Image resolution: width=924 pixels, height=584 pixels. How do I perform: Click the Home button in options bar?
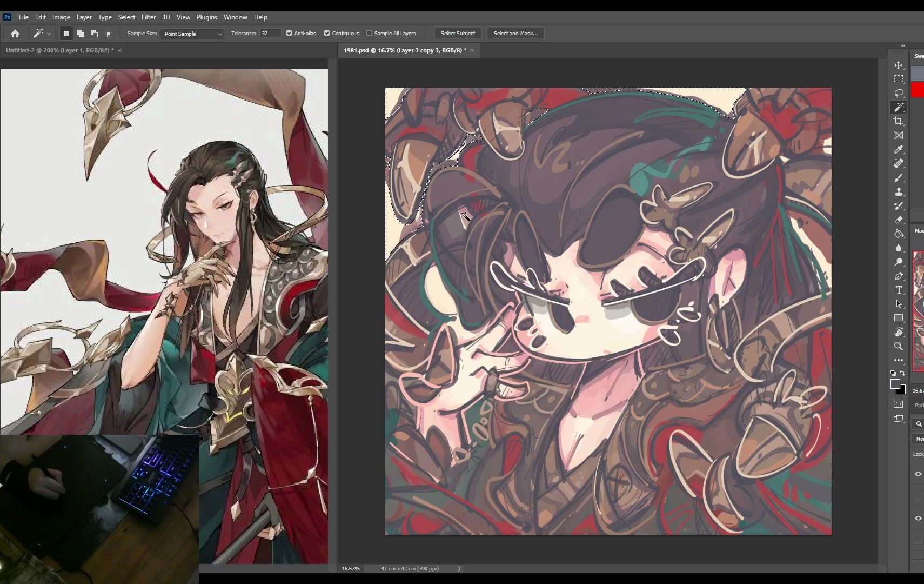tap(15, 34)
